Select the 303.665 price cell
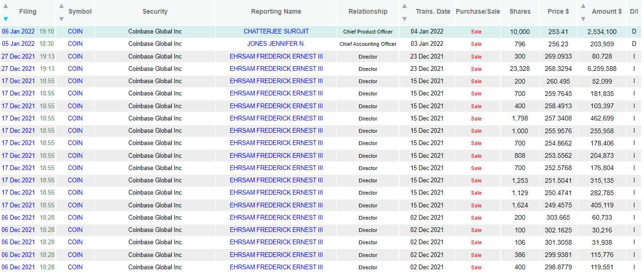The width and height of the screenshot is (644, 274). 558,217
